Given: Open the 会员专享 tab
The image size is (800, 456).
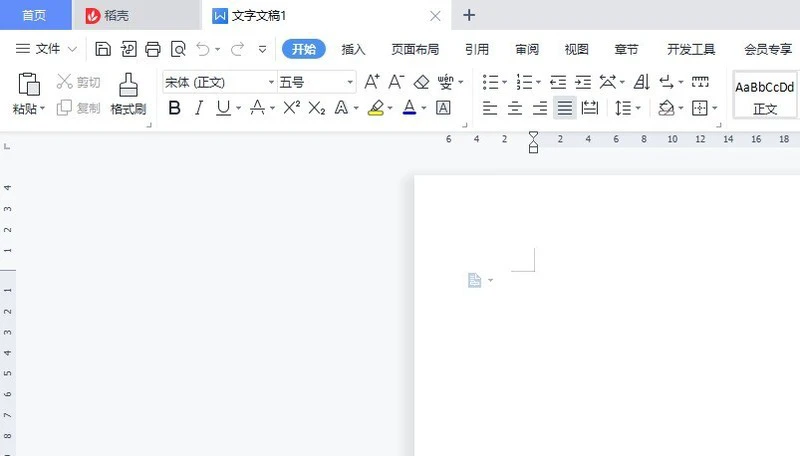Looking at the screenshot, I should coord(768,49).
